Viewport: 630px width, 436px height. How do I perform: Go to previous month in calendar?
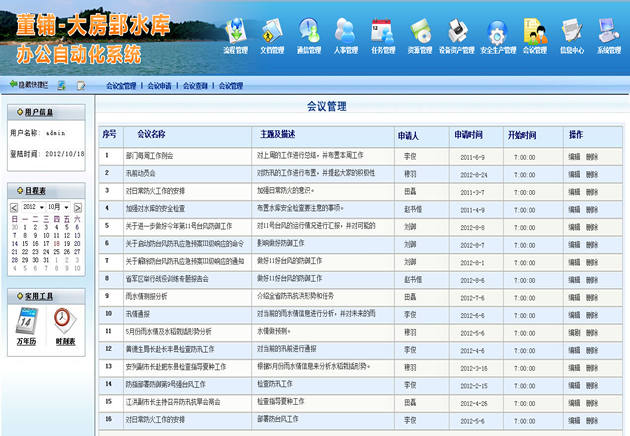pos(14,207)
